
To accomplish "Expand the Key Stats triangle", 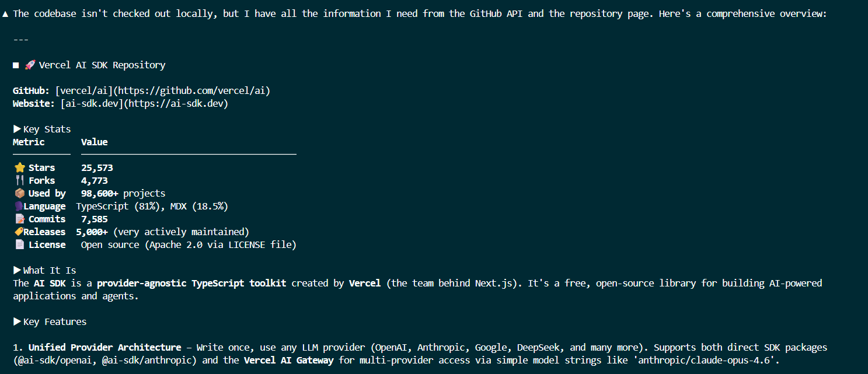I will pyautogui.click(x=17, y=130).
